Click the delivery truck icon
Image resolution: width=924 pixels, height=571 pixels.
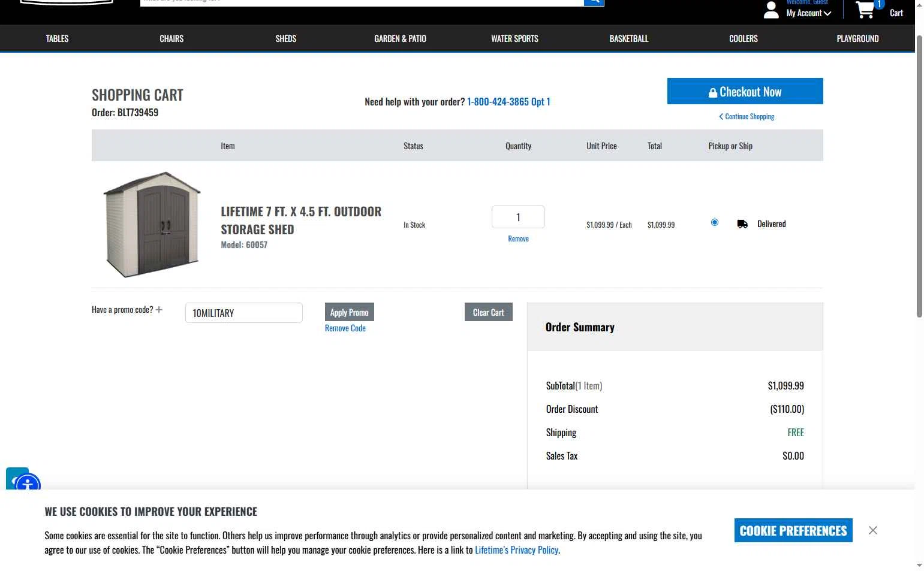click(x=742, y=224)
